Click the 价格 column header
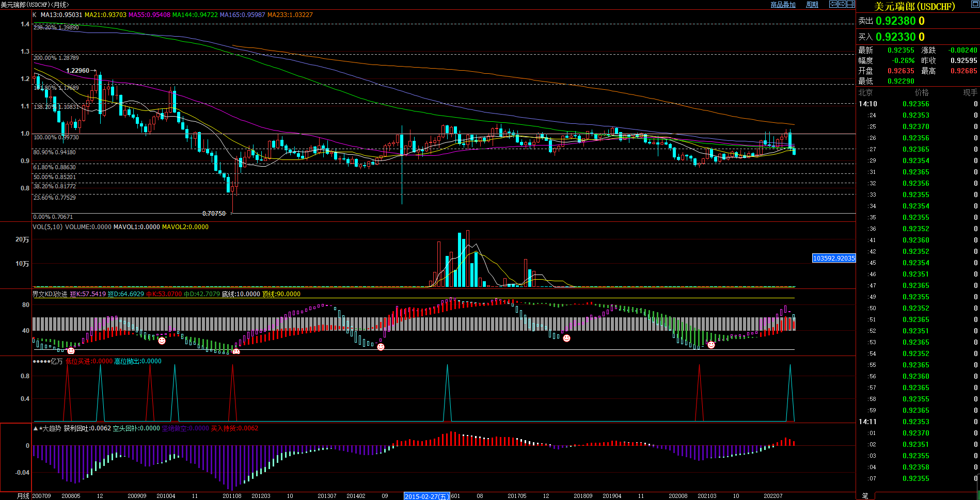The width and height of the screenshot is (980, 500). coord(922,92)
